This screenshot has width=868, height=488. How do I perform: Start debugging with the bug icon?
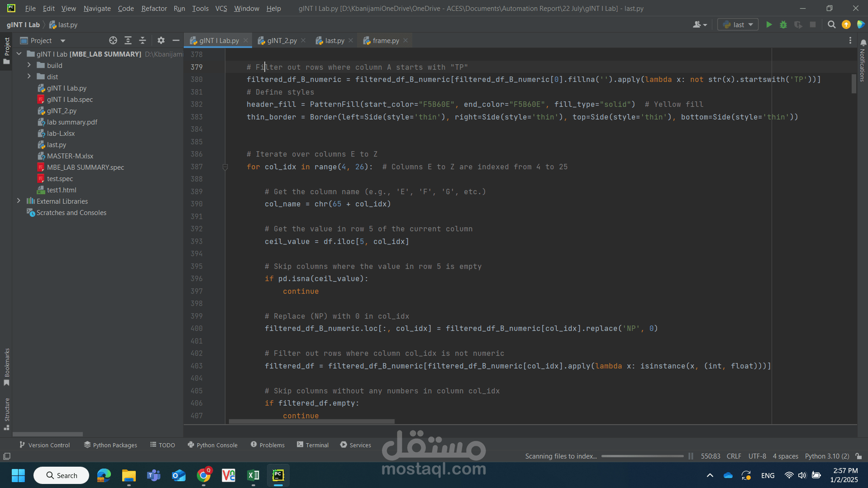783,24
